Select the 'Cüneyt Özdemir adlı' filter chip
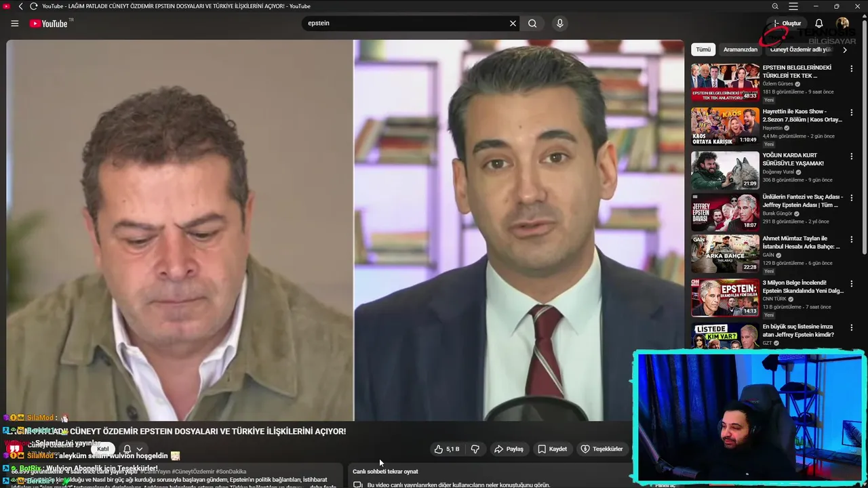The image size is (868, 488). (x=801, y=49)
